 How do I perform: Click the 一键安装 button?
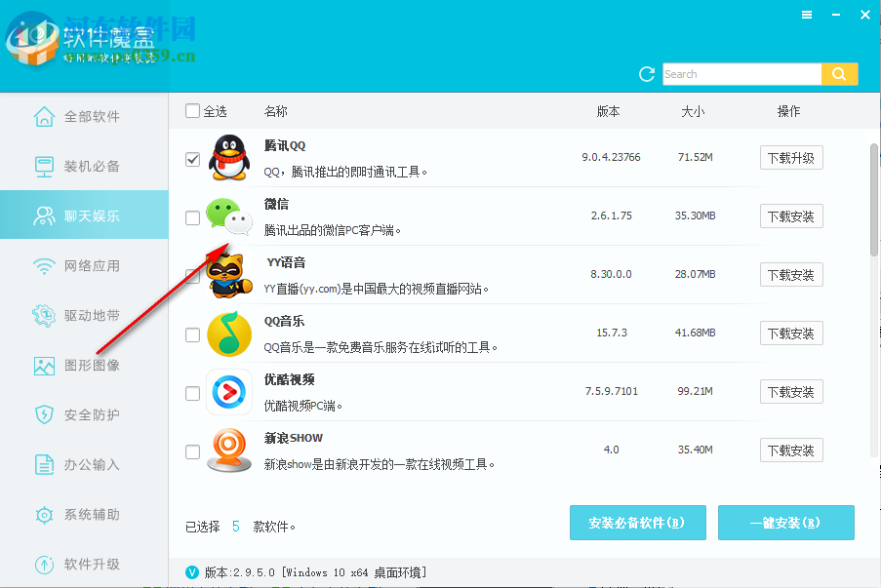(785, 523)
